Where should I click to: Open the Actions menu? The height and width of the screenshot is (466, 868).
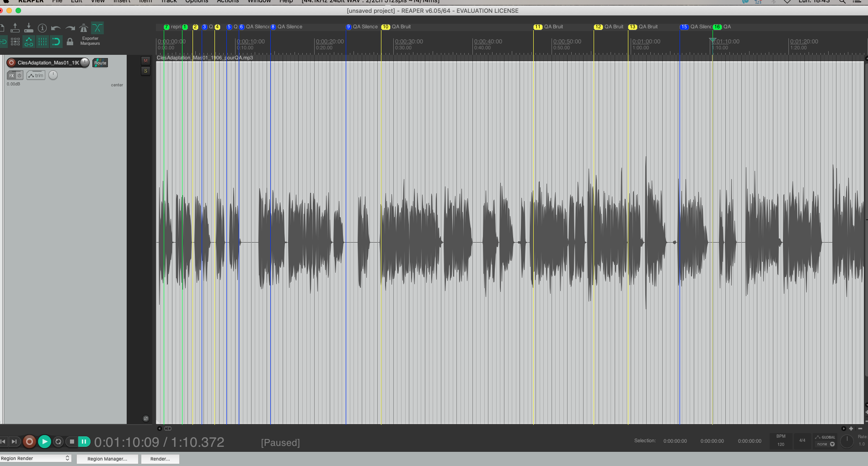228,1
